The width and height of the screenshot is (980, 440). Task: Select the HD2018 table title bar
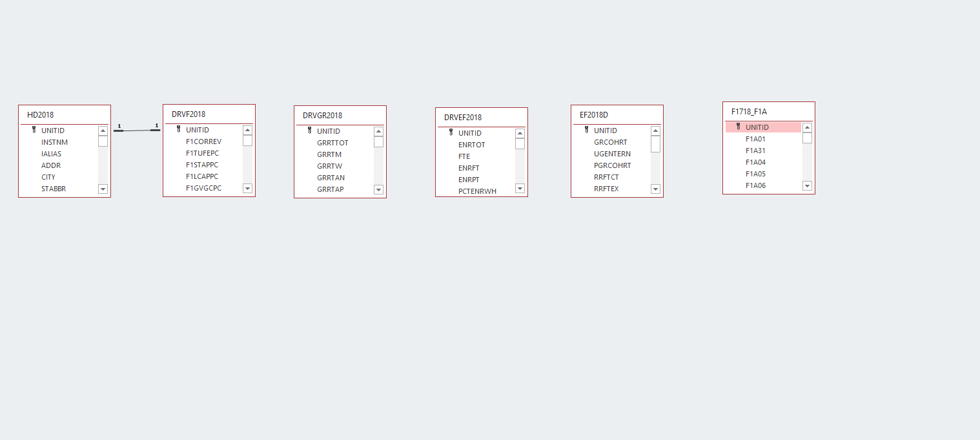coord(65,115)
